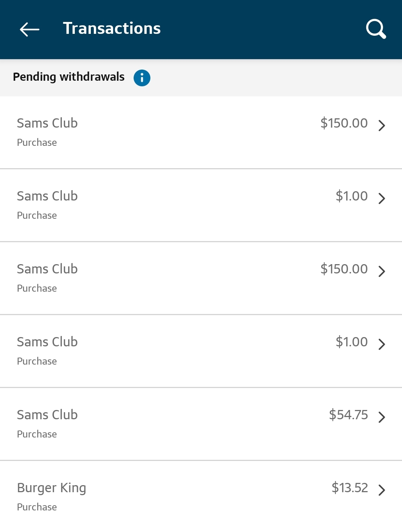Open the first Sams Club transaction name

click(47, 123)
